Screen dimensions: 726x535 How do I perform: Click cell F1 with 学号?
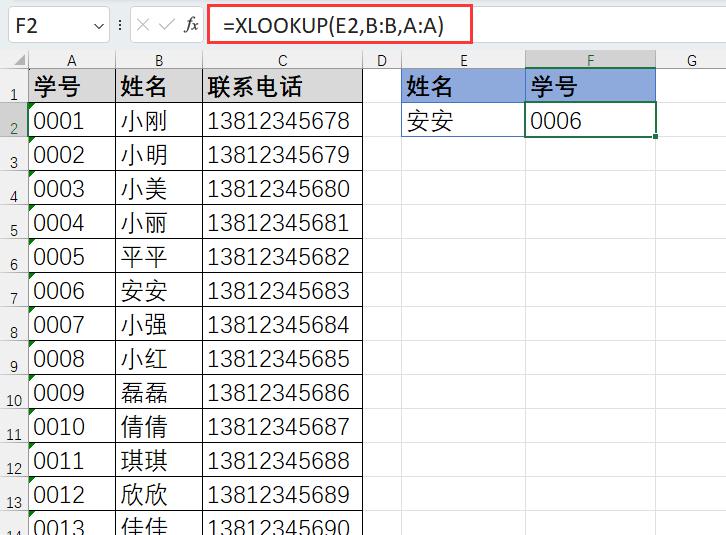[590, 86]
